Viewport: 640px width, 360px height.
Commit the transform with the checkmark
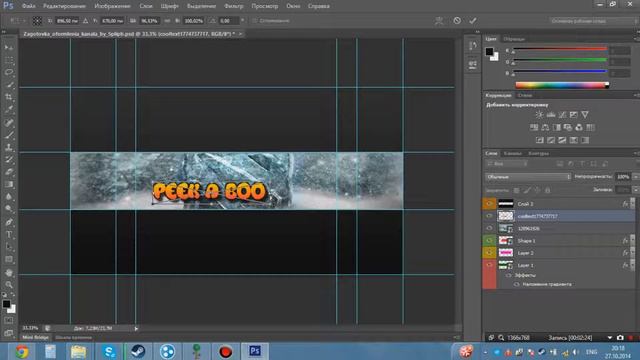pos(473,20)
